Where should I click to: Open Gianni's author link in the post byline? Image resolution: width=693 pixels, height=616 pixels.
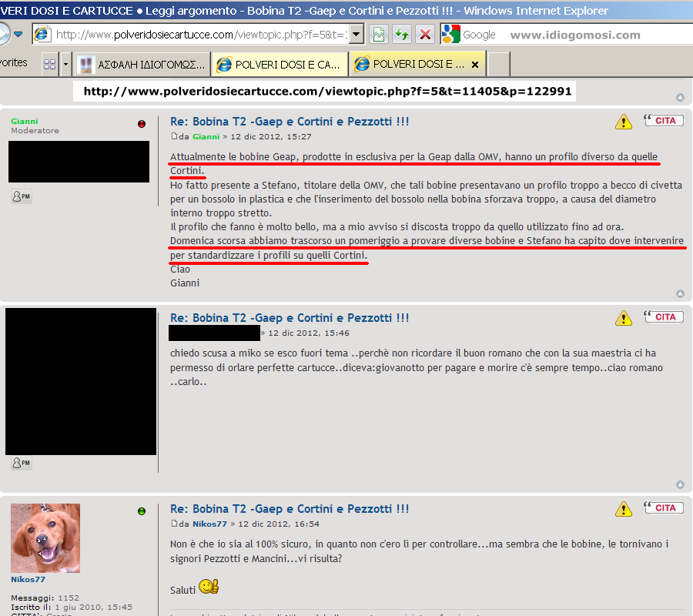(x=206, y=136)
